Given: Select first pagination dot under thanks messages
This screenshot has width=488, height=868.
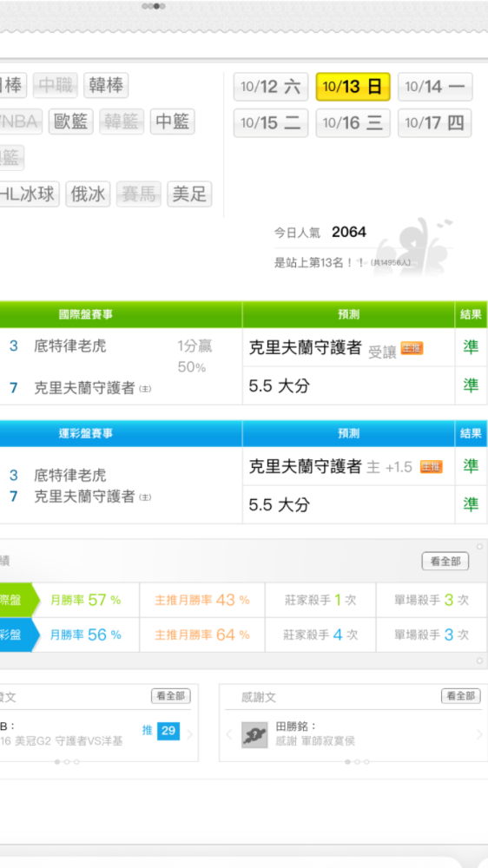Looking at the screenshot, I should pyautogui.click(x=348, y=762).
